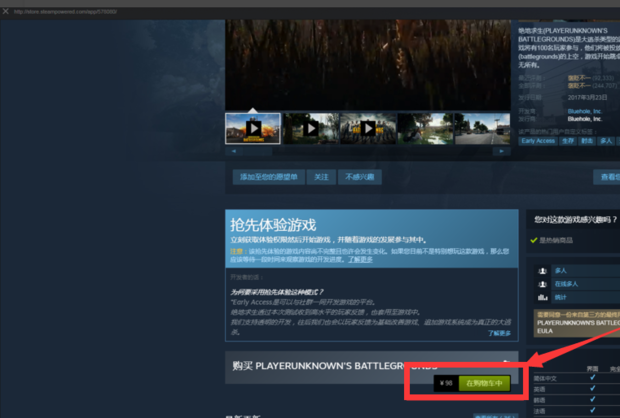Expand developer notes with 了解更多 link
620x418 pixels.
499,333
